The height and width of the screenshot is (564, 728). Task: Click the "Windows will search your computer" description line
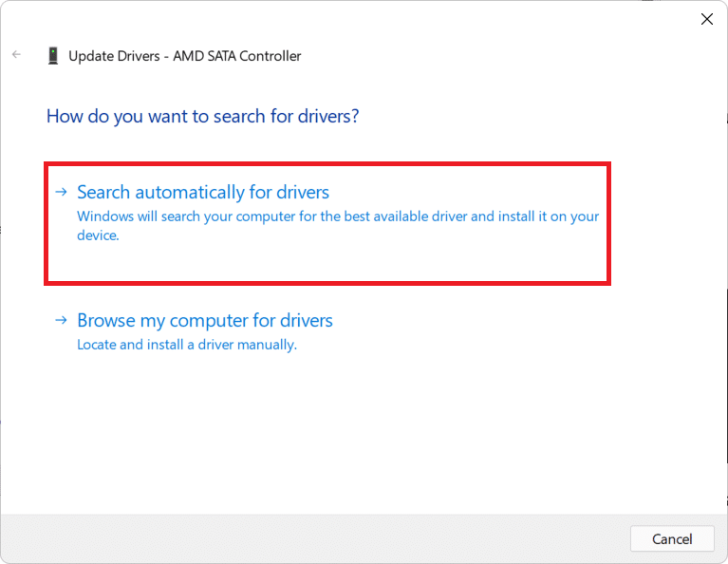(x=337, y=216)
